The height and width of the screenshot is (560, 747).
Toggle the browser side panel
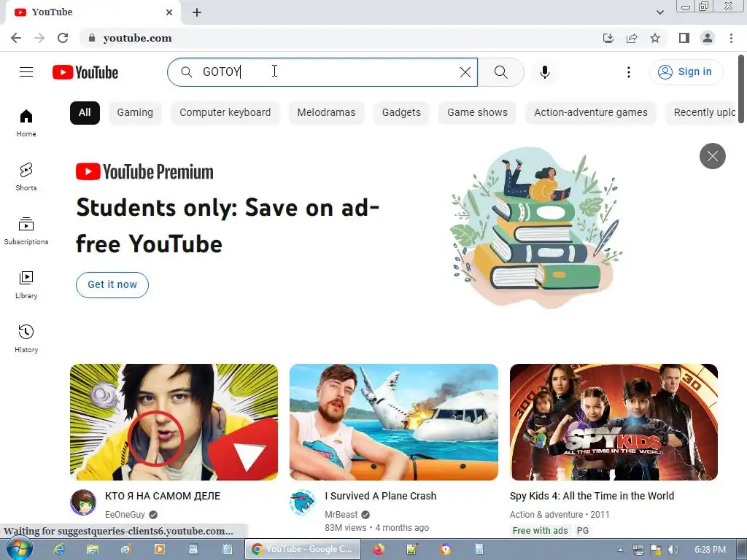684,38
